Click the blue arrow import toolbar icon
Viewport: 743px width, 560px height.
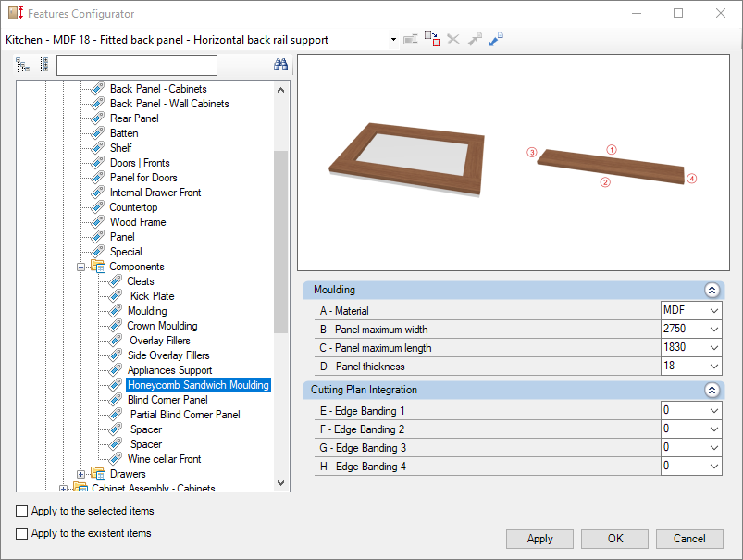click(496, 40)
